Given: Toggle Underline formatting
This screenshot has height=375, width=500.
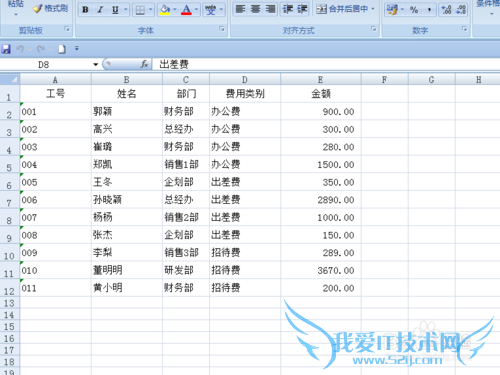Looking at the screenshot, I should [115, 10].
